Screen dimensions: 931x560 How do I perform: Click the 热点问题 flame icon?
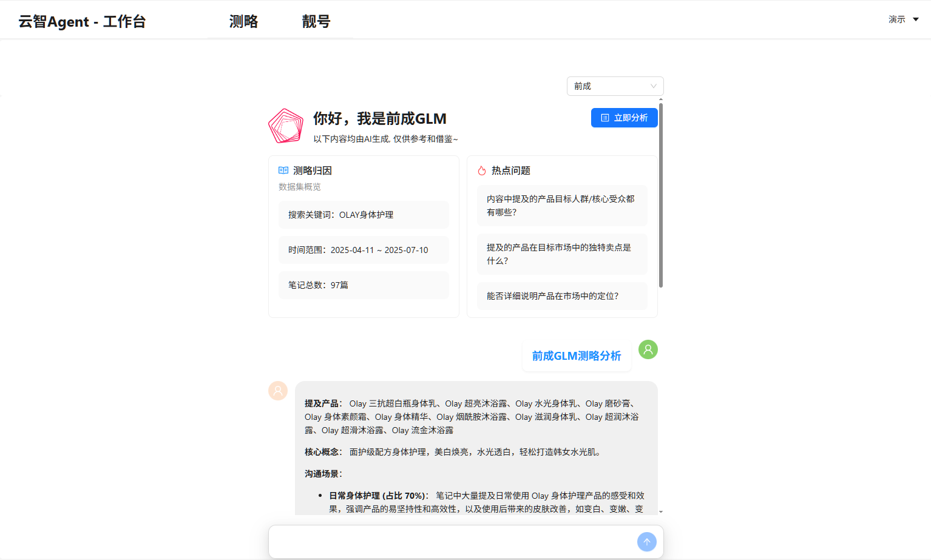tap(482, 170)
